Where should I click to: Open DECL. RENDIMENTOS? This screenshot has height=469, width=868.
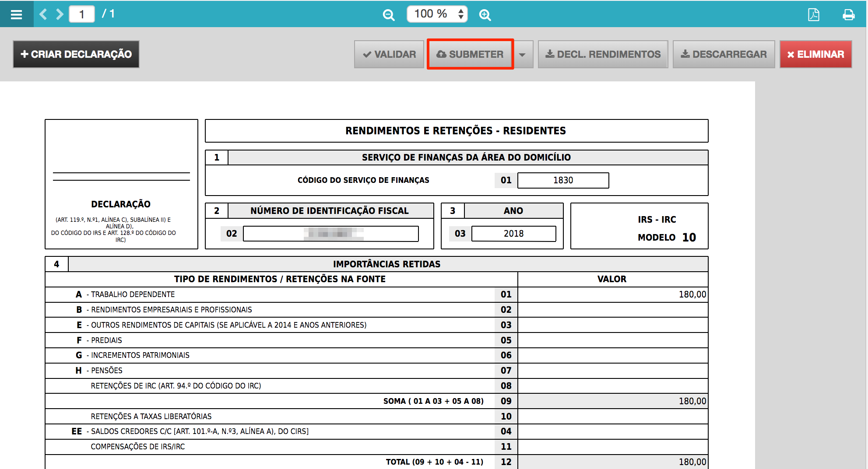pyautogui.click(x=603, y=54)
